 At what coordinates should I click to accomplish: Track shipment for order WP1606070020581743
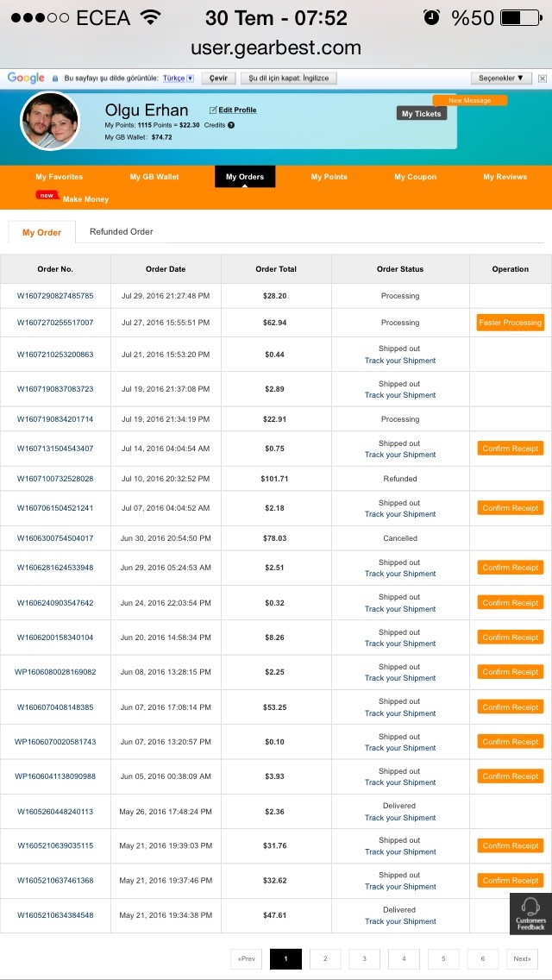coord(400,747)
